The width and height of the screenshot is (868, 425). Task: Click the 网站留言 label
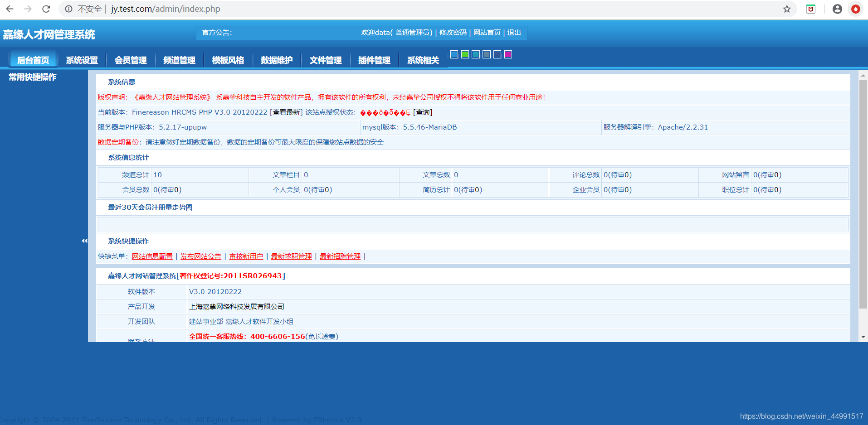click(x=736, y=175)
